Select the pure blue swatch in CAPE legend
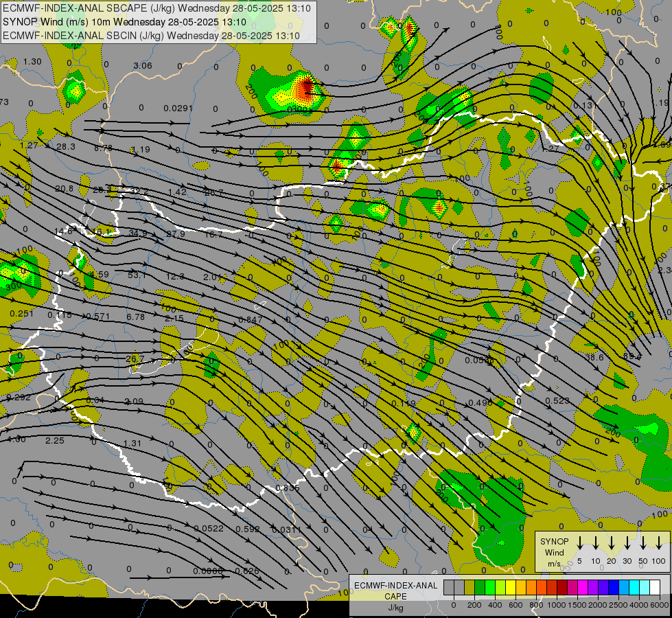Image resolution: width=672 pixels, height=618 pixels. 613,588
